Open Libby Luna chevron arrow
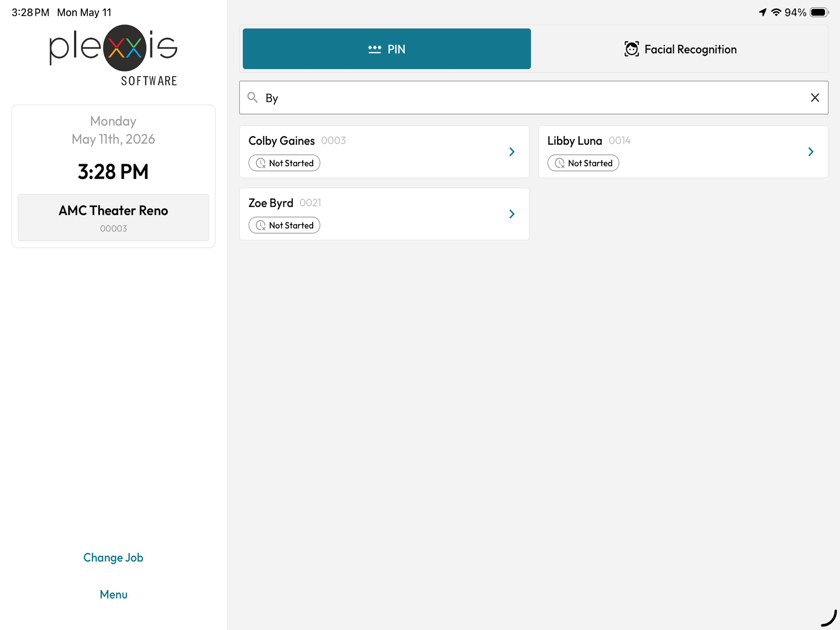This screenshot has height=630, width=840. pyautogui.click(x=810, y=152)
